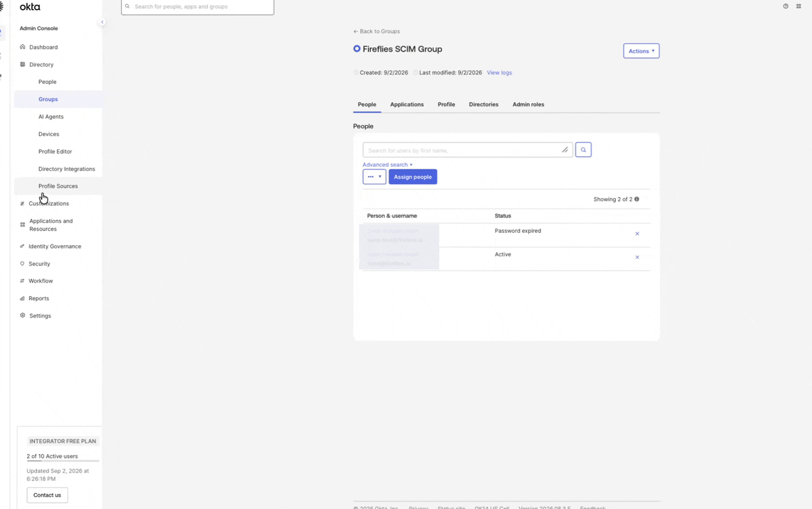Click Assign people button
The height and width of the screenshot is (509, 812).
[x=413, y=177]
